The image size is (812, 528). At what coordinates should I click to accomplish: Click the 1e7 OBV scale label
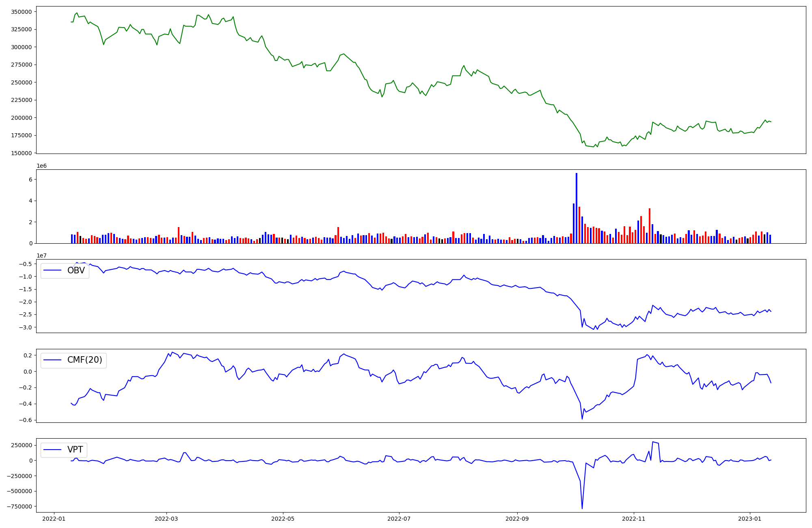point(41,255)
